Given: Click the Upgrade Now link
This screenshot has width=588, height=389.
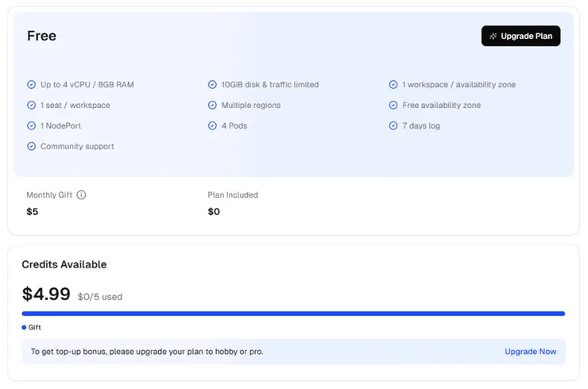Looking at the screenshot, I should coord(530,352).
